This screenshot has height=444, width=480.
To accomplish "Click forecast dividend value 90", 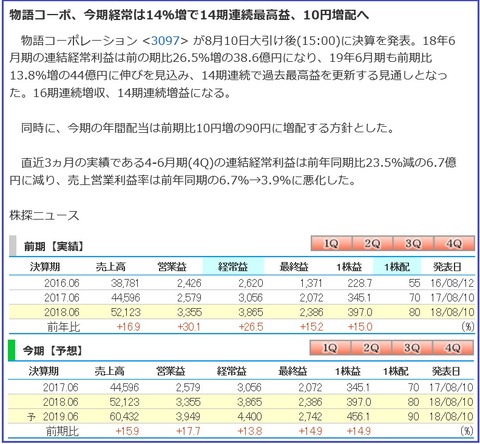I will [413, 416].
